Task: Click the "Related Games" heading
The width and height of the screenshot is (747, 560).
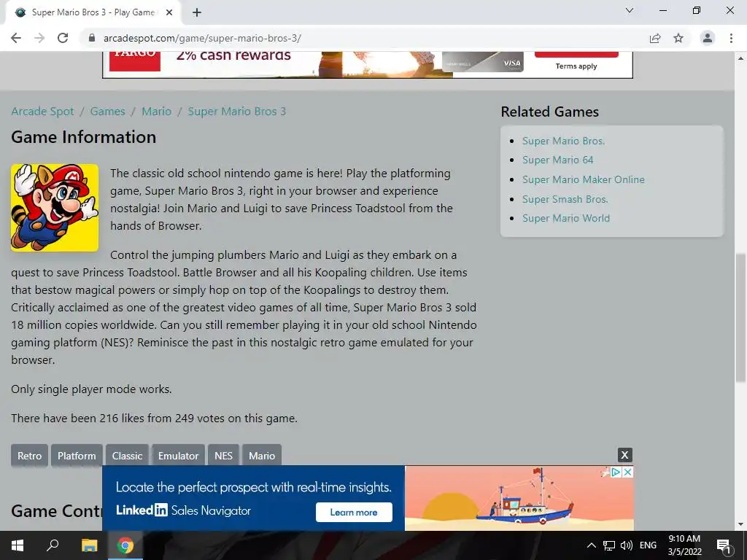Action: click(x=550, y=112)
